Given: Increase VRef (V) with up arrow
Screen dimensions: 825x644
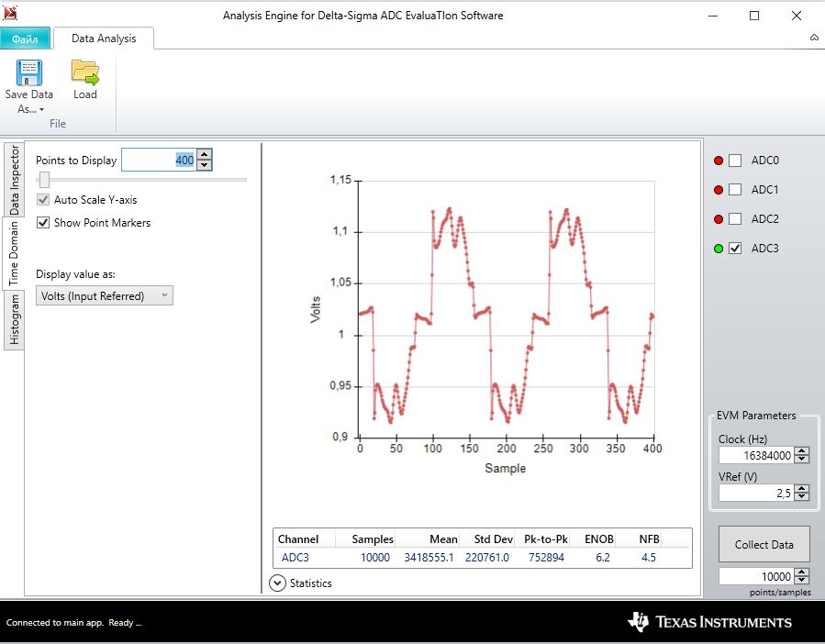Looking at the screenshot, I should pos(802,489).
